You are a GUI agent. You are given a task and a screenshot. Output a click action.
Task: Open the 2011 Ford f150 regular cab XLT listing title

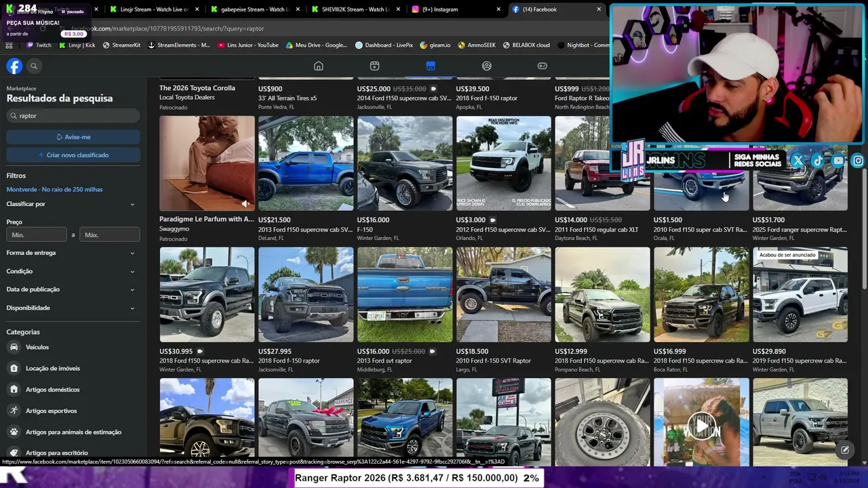click(597, 230)
